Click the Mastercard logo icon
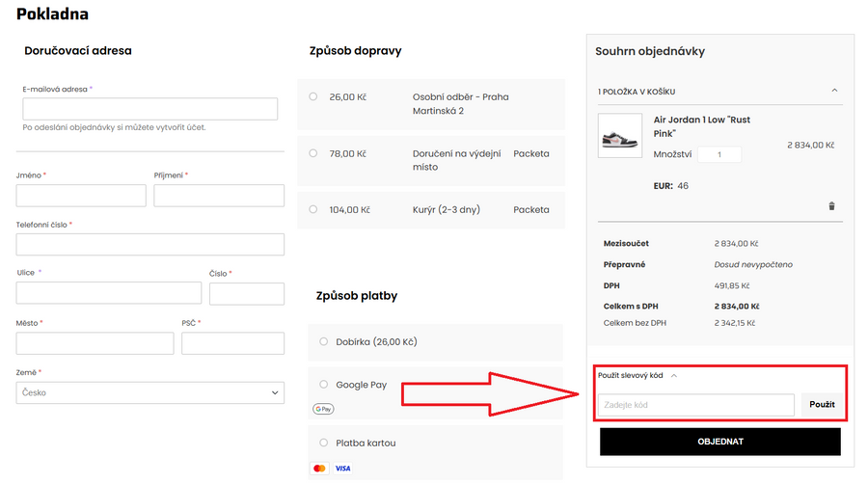The height and width of the screenshot is (484, 868). (320, 469)
